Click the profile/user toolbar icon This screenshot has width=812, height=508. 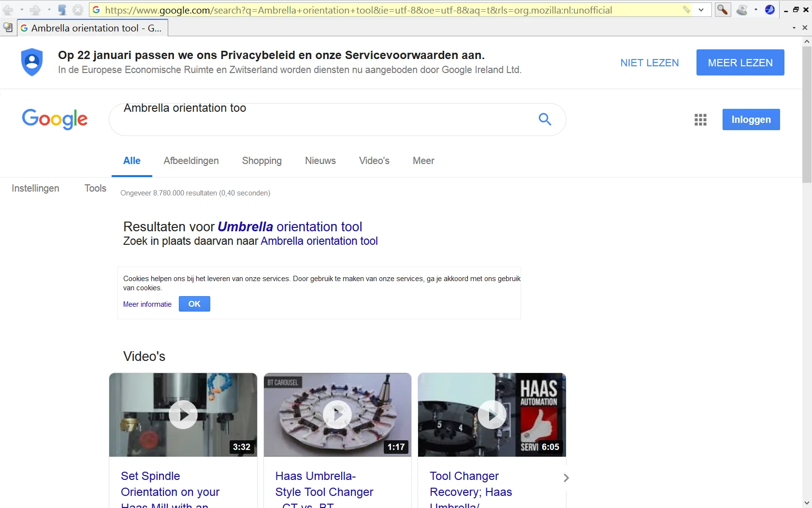tap(742, 10)
